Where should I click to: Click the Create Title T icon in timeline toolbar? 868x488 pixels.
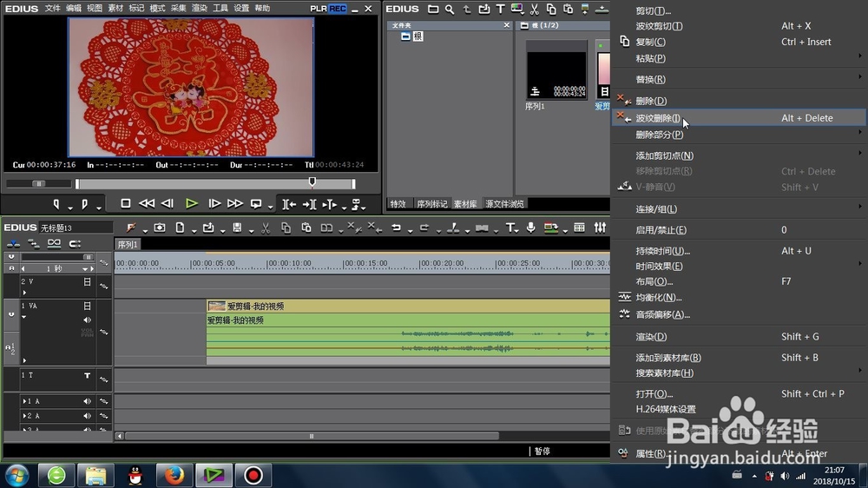pos(510,228)
